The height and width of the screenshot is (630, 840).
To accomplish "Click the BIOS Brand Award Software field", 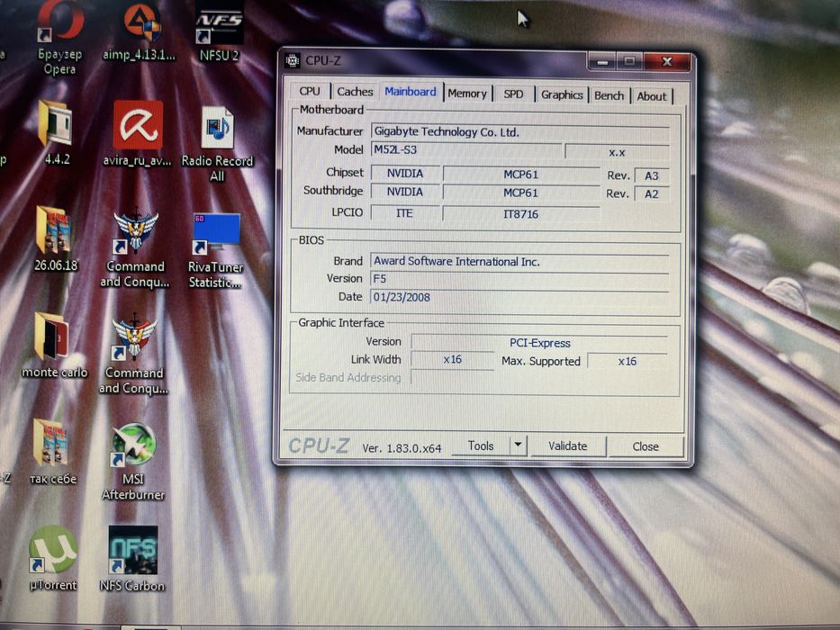I will point(519,261).
